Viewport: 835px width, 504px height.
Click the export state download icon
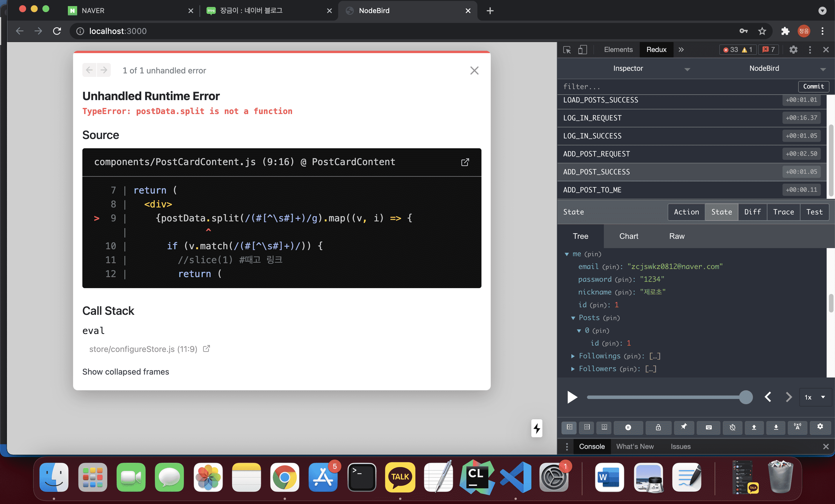776,427
